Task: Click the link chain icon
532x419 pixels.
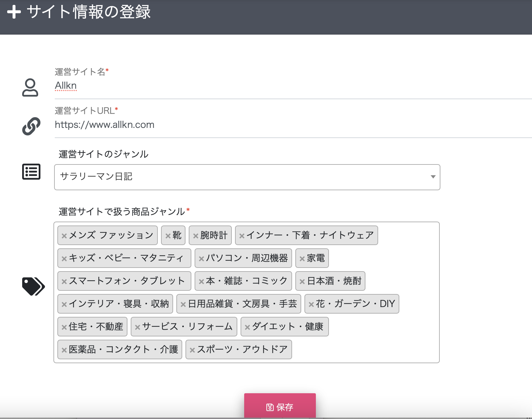Action: point(31,126)
